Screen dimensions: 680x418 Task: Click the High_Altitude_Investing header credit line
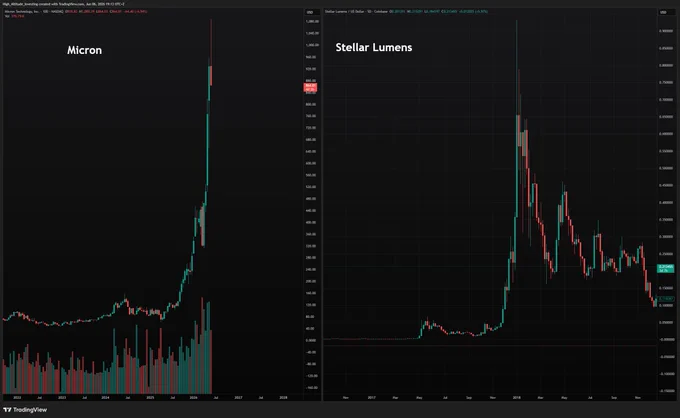(63, 4)
